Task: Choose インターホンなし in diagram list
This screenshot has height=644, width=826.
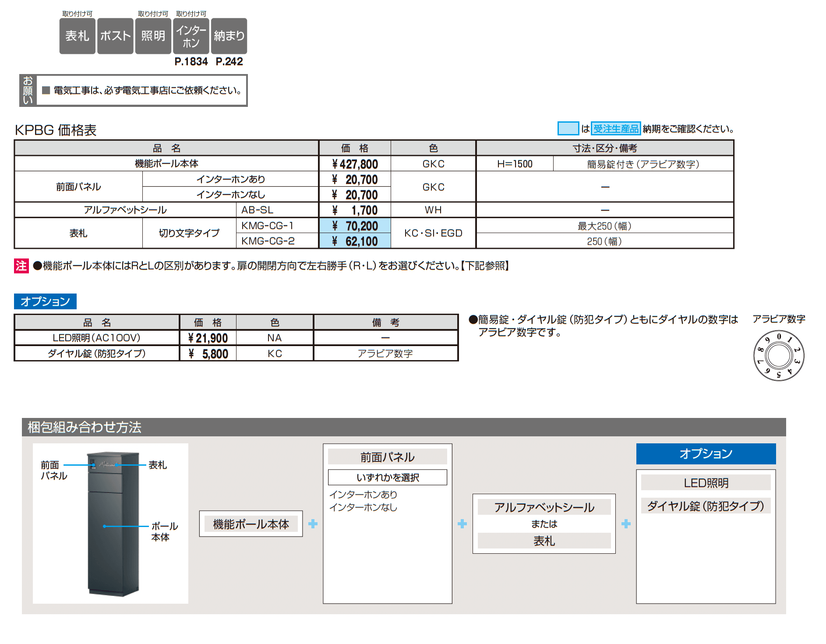Action: coord(363,507)
